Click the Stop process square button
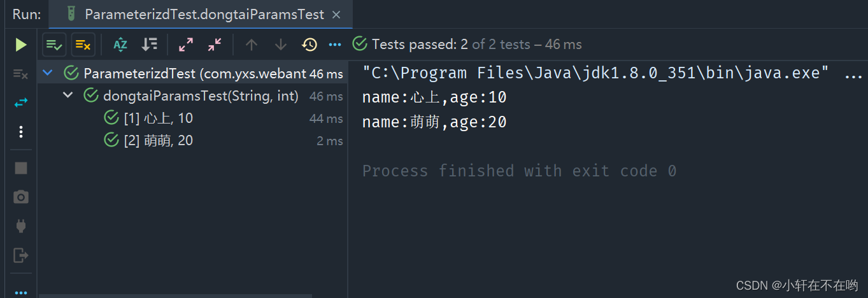The image size is (868, 298). click(21, 168)
